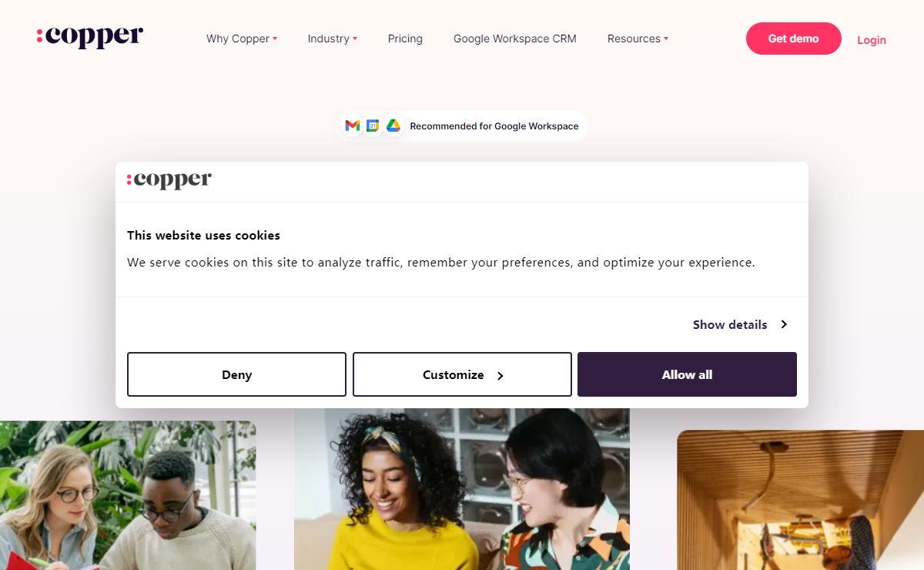Go to Google Workspace CRM
This screenshot has height=570, width=924.
[515, 39]
